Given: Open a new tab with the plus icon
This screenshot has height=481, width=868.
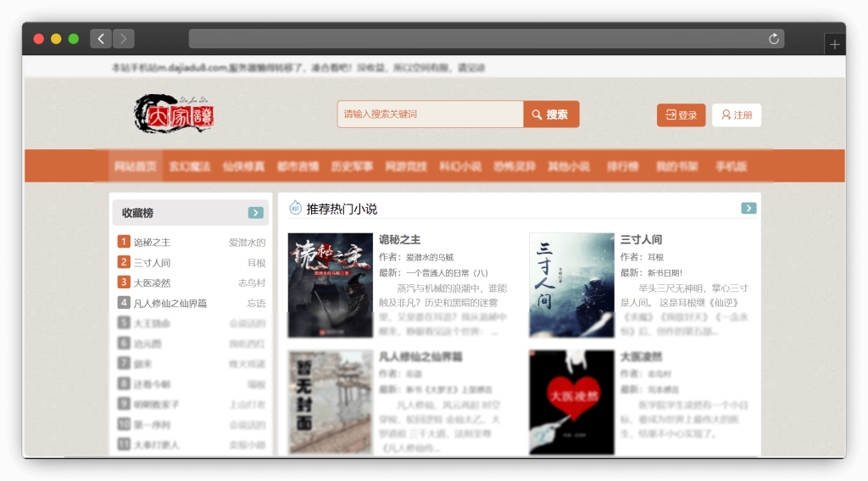Looking at the screenshot, I should click(x=835, y=44).
